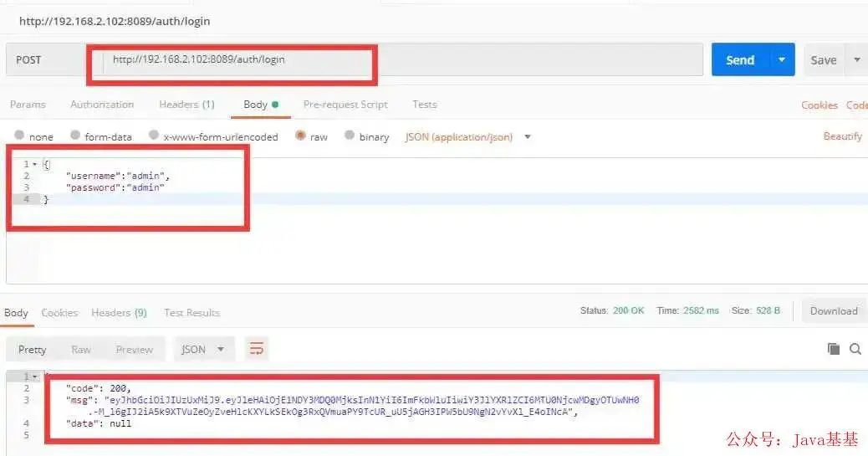
Task: Open the response JSON format dropdown
Action: (x=202, y=349)
